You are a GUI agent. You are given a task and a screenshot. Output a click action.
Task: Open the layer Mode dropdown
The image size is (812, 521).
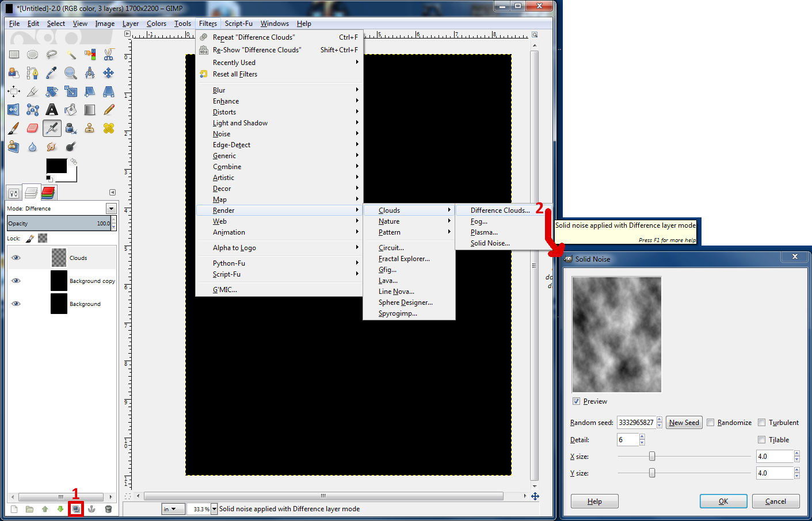[x=111, y=209]
